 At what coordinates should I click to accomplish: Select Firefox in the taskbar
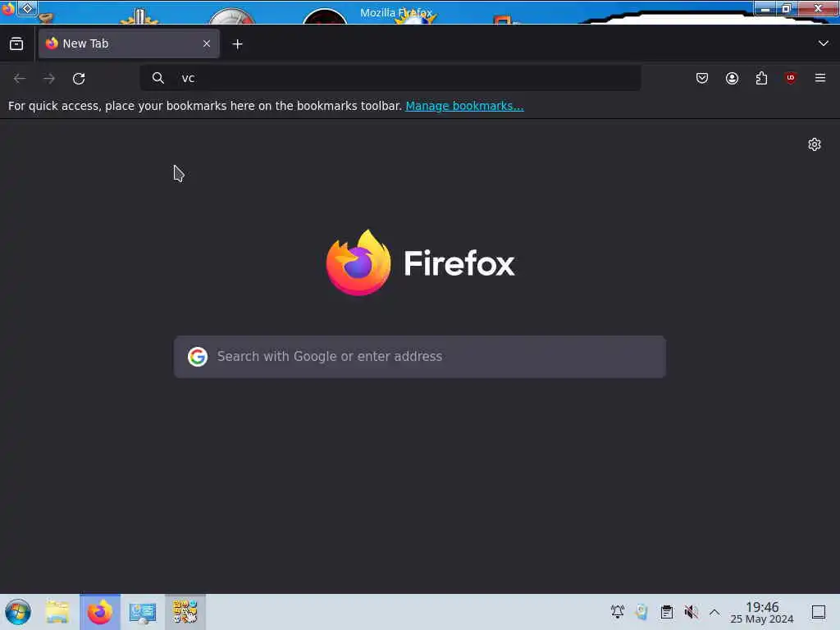point(100,612)
